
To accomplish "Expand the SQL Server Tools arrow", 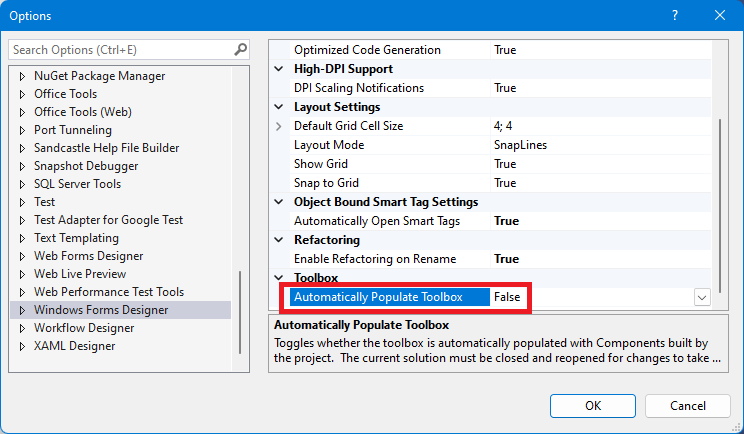I will (x=22, y=184).
